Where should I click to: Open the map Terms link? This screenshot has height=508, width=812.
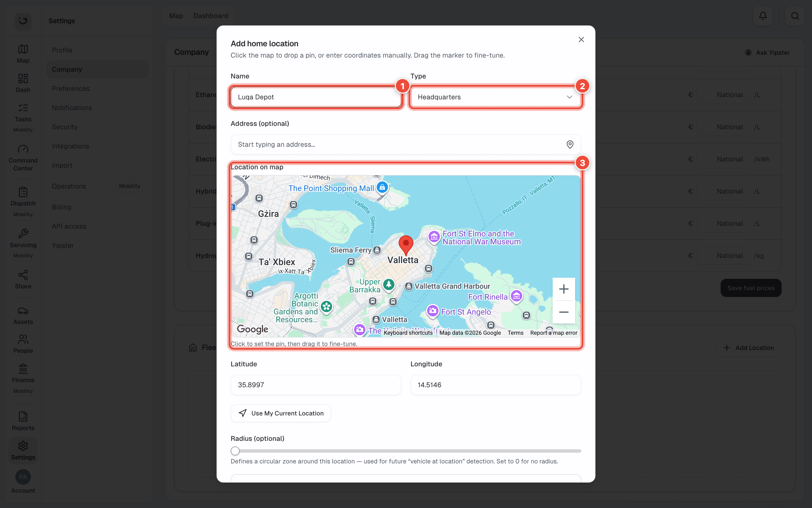[x=515, y=333]
